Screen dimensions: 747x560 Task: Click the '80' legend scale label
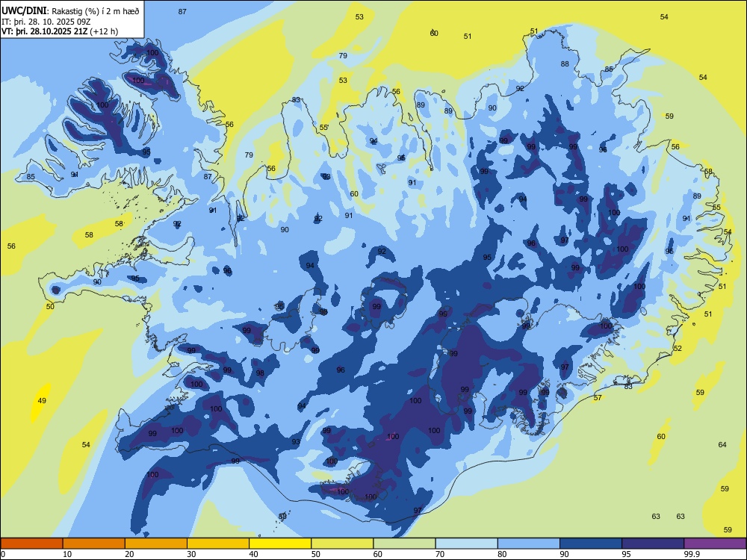[x=502, y=554]
